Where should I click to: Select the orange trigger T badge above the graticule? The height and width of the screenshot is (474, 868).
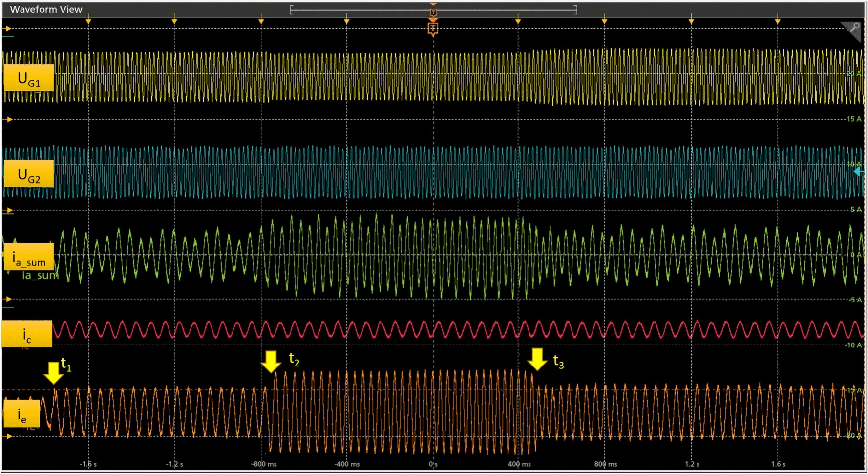tap(433, 29)
